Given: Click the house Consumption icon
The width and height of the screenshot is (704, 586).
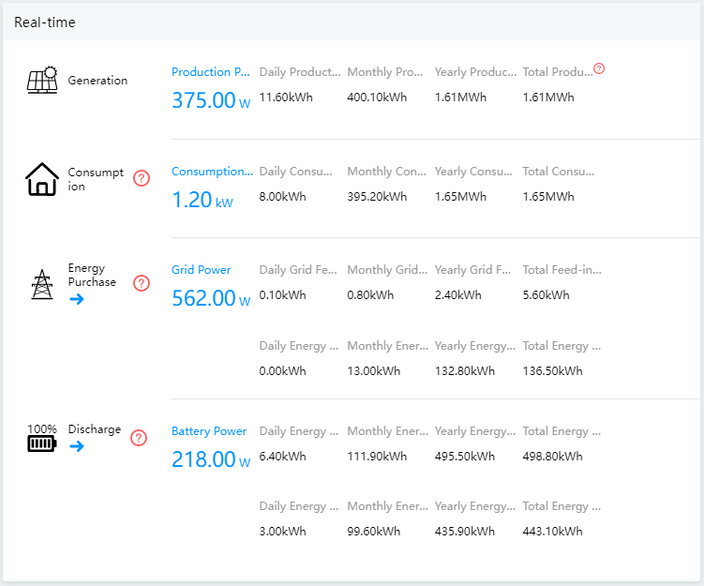Looking at the screenshot, I should tap(42, 179).
